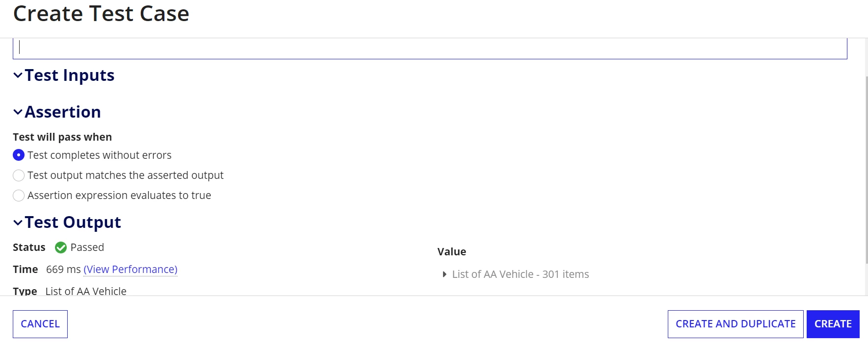Focus the text input field at top
The width and height of the screenshot is (868, 346).
(430, 49)
